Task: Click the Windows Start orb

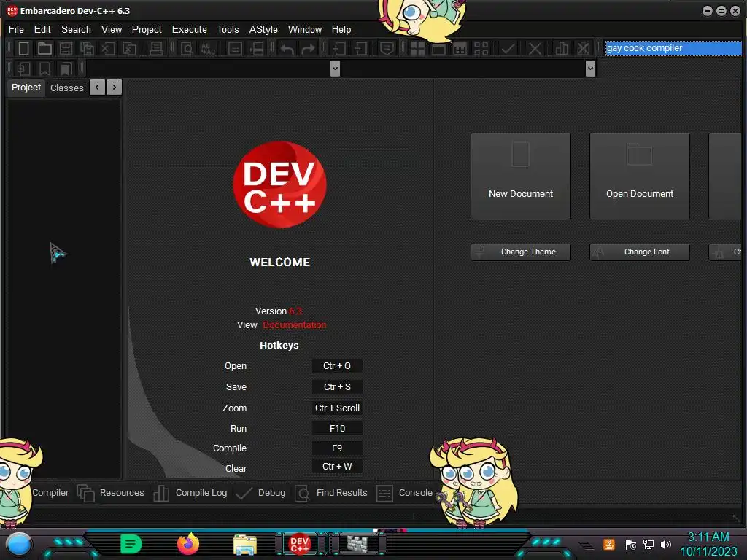Action: coord(19,545)
